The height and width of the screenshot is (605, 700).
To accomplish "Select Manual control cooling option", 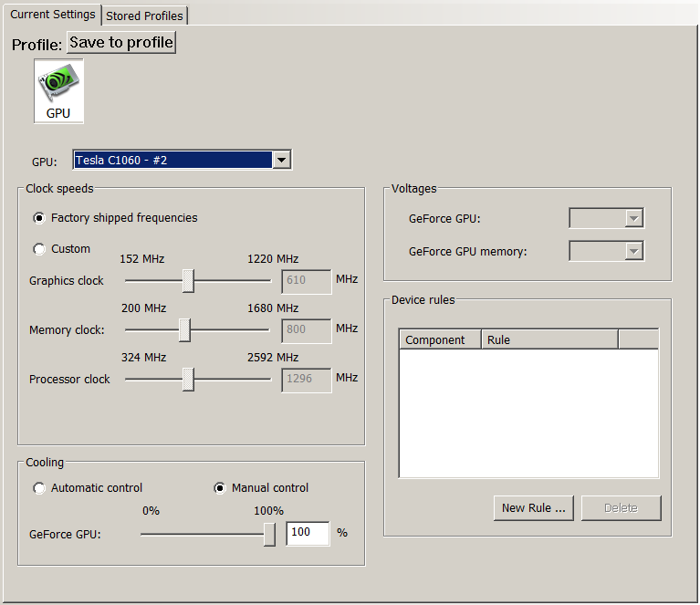I will point(220,488).
